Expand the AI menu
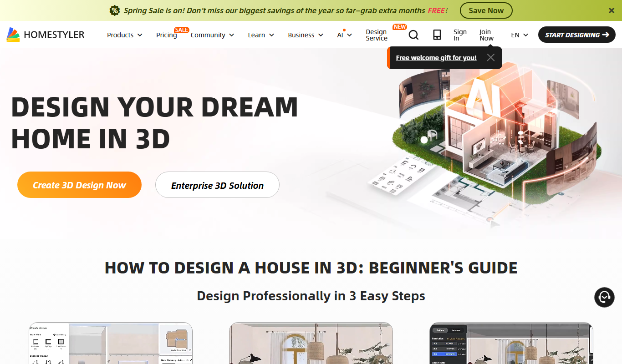Screen dimensions: 622x364 tap(345, 35)
